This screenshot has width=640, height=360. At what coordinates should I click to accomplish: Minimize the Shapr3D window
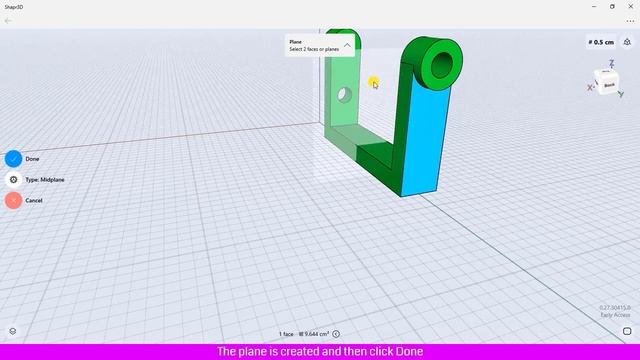pyautogui.click(x=594, y=7)
